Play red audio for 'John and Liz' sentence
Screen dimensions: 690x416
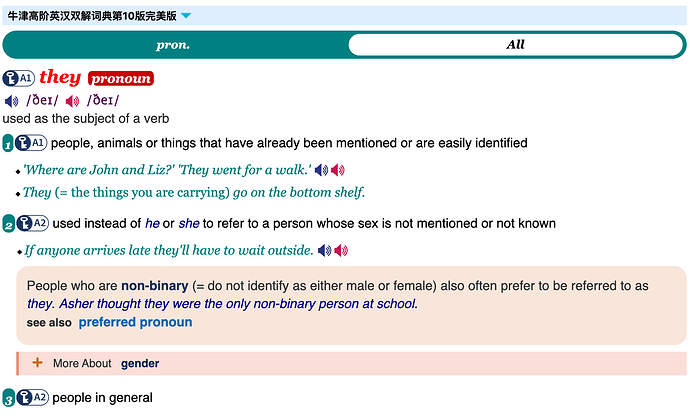[338, 170]
